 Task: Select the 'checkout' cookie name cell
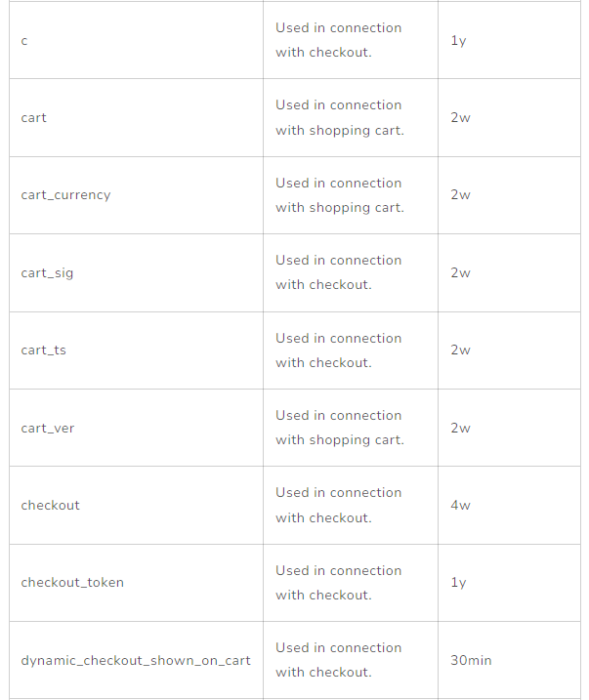51,506
